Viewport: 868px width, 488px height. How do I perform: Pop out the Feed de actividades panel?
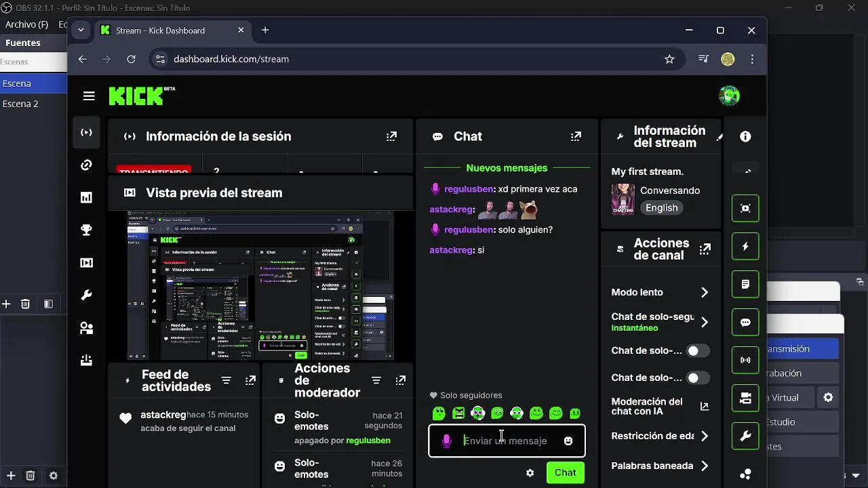tap(250, 381)
